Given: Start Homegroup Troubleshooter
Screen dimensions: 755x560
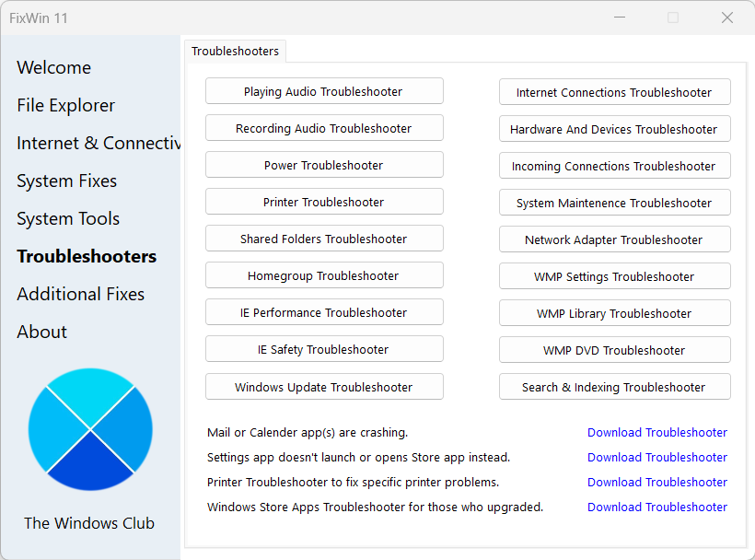Looking at the screenshot, I should (x=324, y=275).
